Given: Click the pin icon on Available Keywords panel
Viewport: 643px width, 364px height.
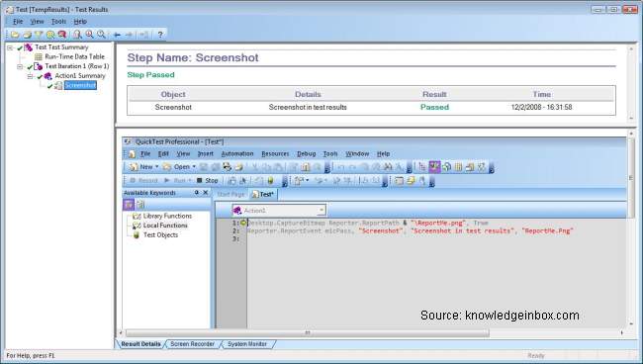Looking at the screenshot, I should click(197, 193).
